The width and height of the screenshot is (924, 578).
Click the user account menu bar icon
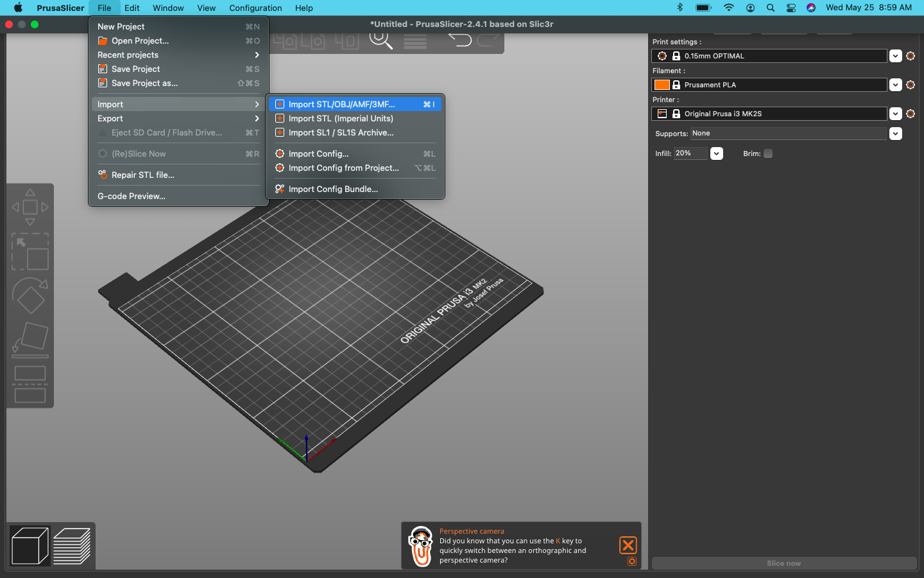(x=750, y=8)
